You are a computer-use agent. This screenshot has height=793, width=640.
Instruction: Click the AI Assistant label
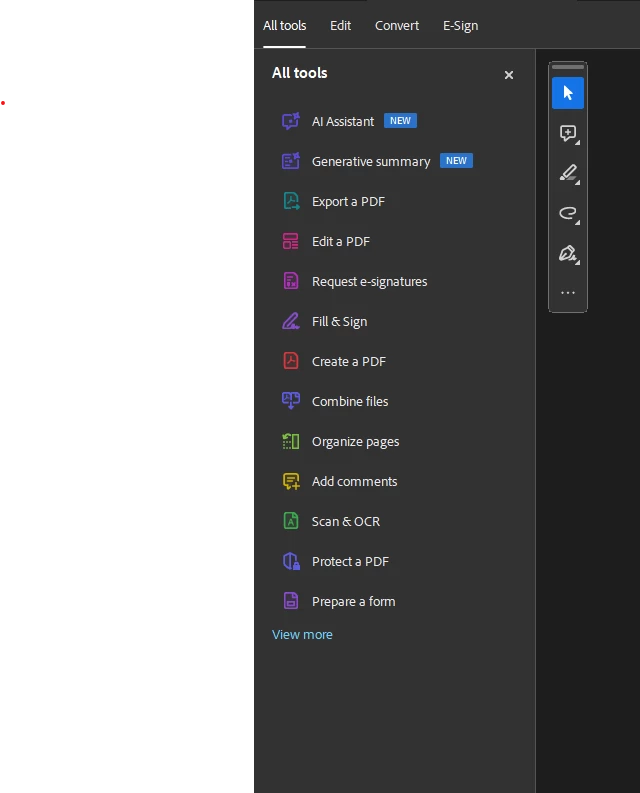343,121
